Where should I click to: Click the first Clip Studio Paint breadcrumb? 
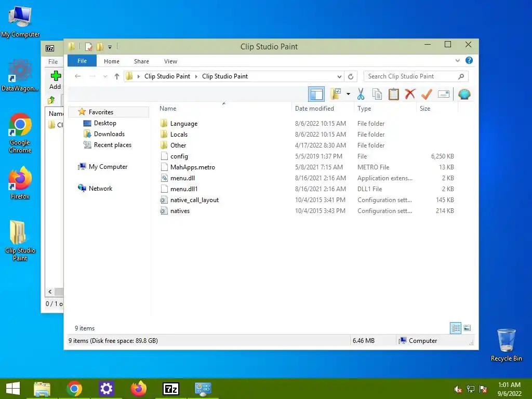point(167,76)
